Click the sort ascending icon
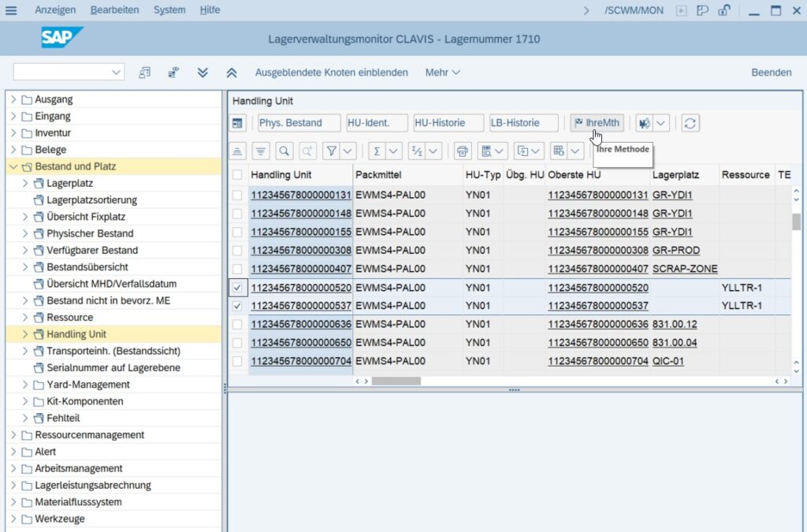807x532 pixels. 239,150
